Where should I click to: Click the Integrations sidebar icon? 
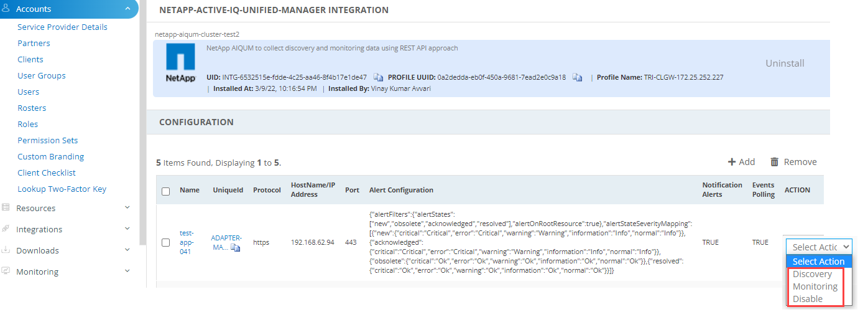6,229
